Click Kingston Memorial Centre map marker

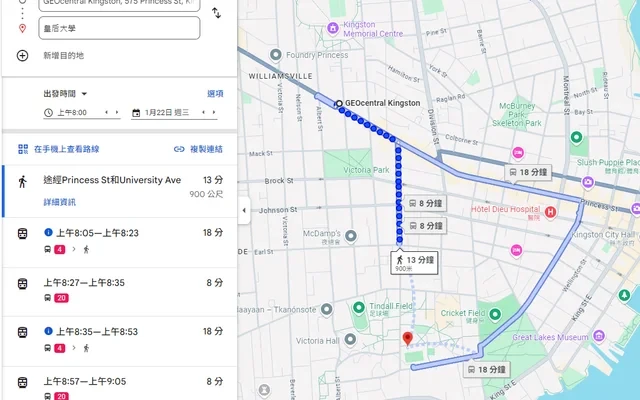pos(333,28)
